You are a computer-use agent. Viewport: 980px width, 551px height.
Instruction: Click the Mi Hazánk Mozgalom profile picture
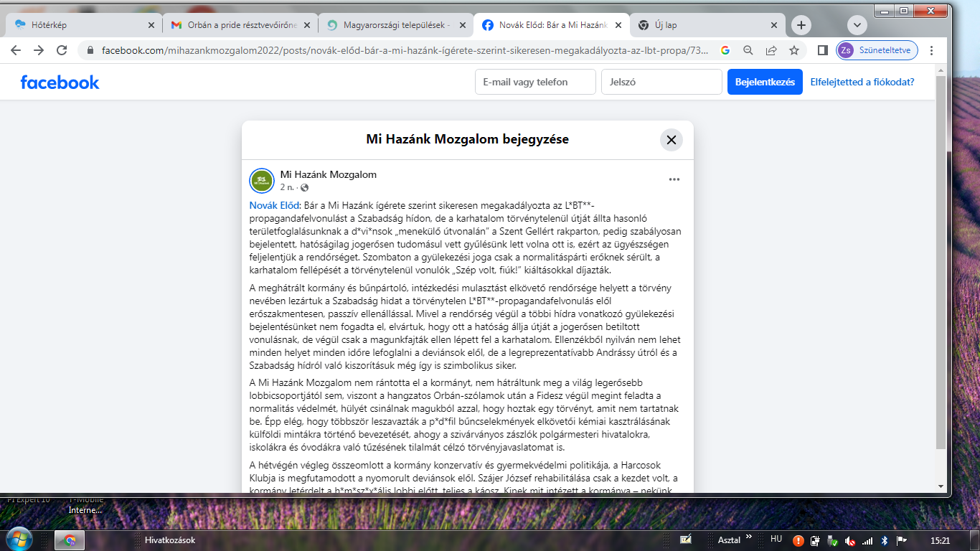tap(261, 181)
